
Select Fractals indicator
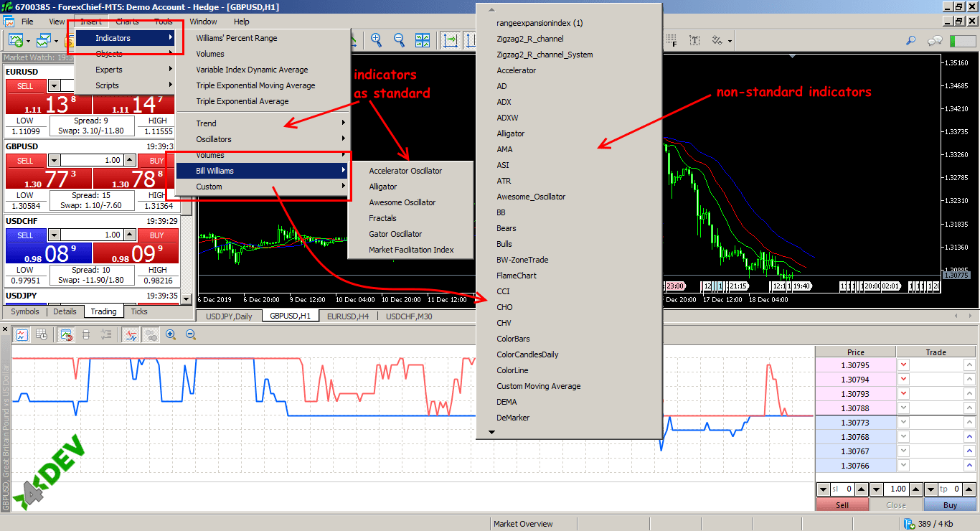(x=410, y=218)
